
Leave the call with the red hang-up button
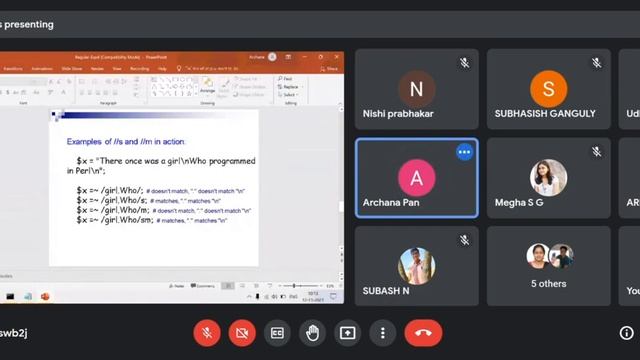[423, 333]
